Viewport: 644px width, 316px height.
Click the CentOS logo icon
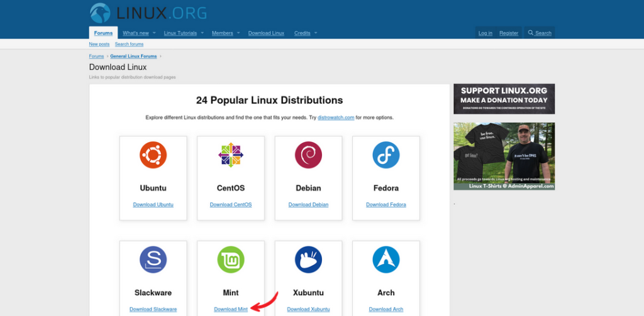point(231,155)
